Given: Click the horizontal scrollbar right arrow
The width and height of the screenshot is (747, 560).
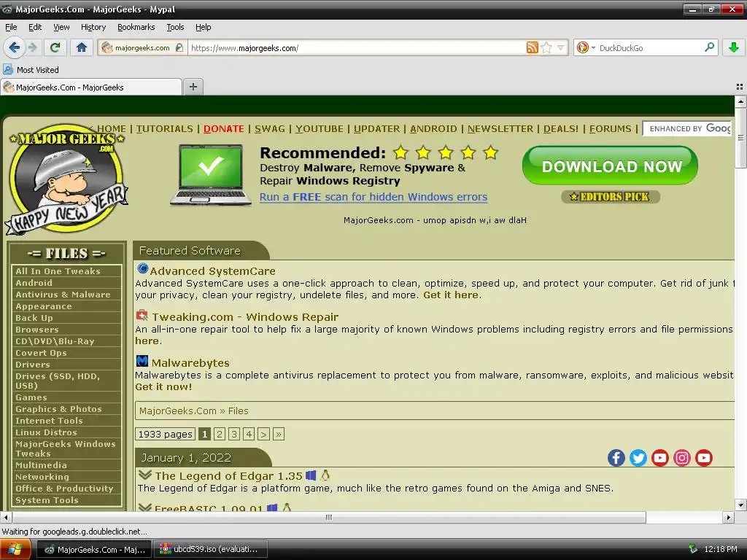Looking at the screenshot, I should 728,517.
